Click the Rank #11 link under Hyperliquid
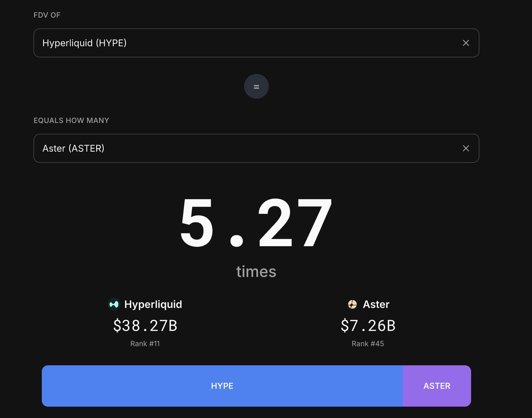Image resolution: width=532 pixels, height=418 pixels. 145,343
